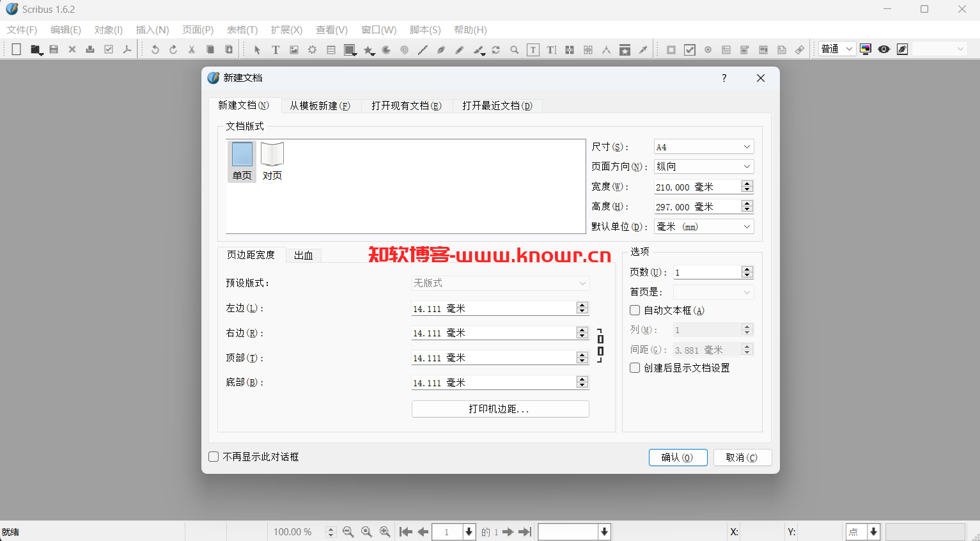Check 不再显示此对话框 checkbox
This screenshot has width=980, height=541.
tap(214, 457)
